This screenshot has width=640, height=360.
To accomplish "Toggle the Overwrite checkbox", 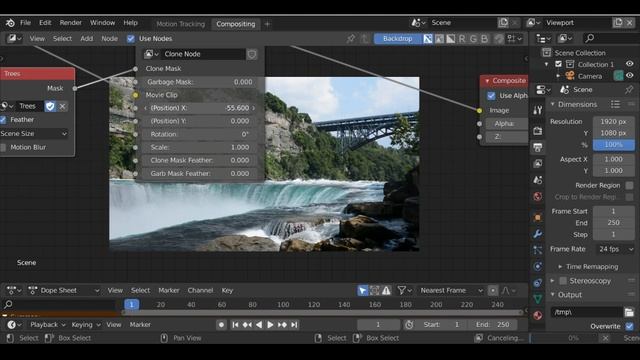I will tap(629, 326).
